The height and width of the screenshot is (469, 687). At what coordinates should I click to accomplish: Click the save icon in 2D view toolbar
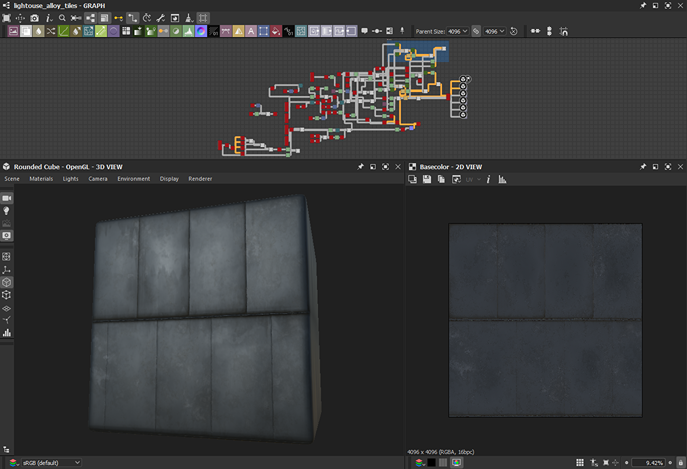point(427,179)
